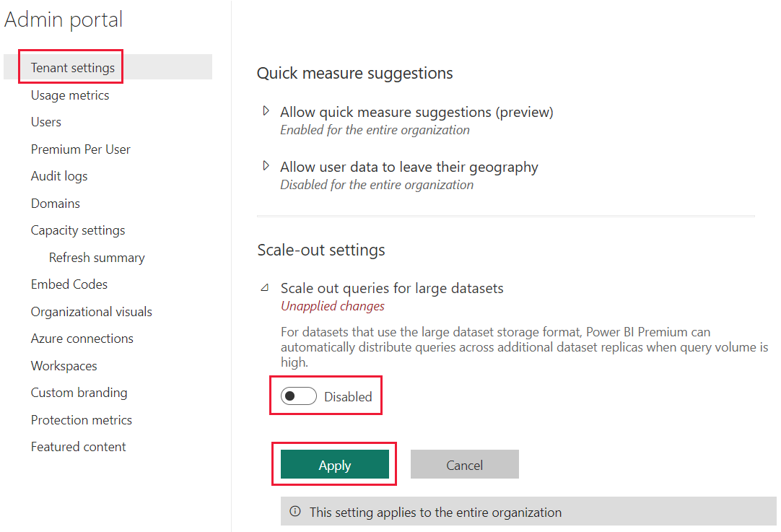Click the info icon in the bottom banner
The width and height of the screenshot is (781, 532).
coord(295,511)
